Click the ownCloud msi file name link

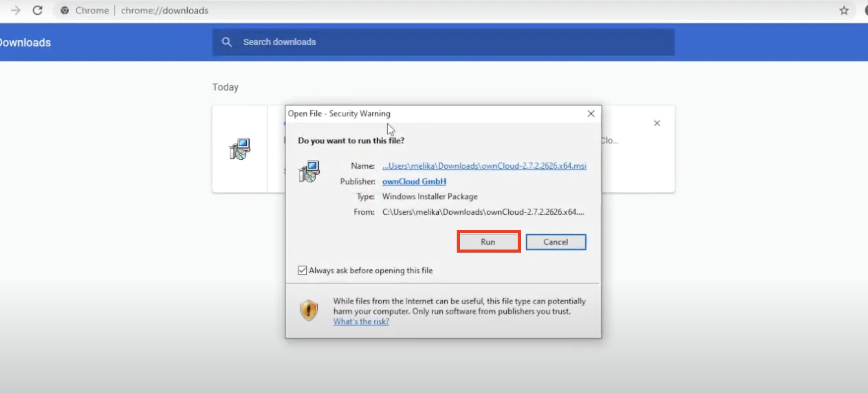coord(484,166)
